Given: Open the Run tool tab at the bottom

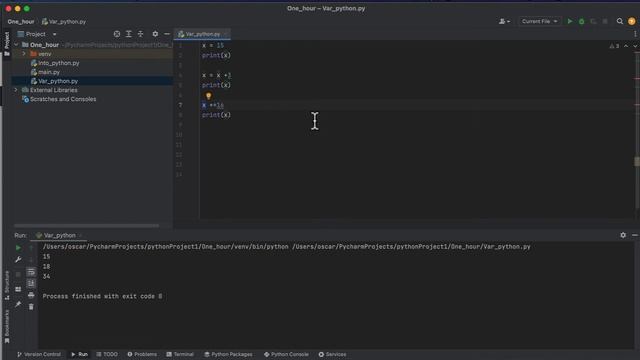Looking at the screenshot, I should [x=79, y=354].
